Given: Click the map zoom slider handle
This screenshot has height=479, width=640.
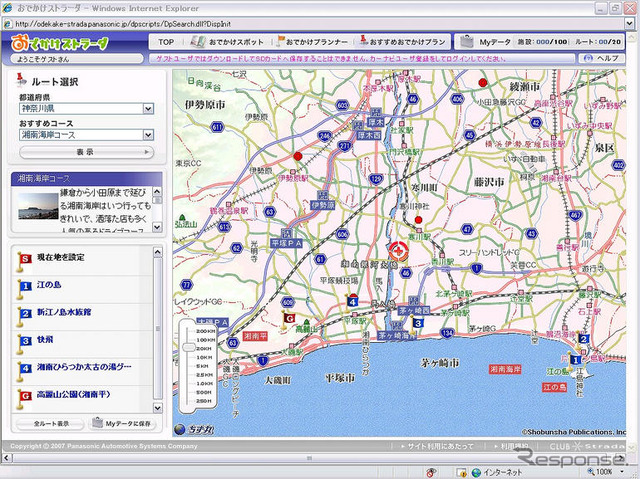Looking at the screenshot, I should (x=189, y=348).
